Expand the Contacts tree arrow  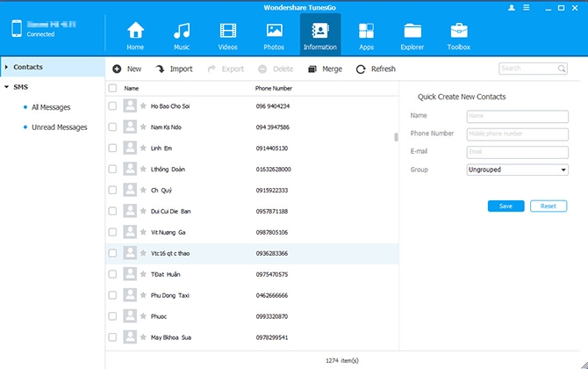(6, 67)
